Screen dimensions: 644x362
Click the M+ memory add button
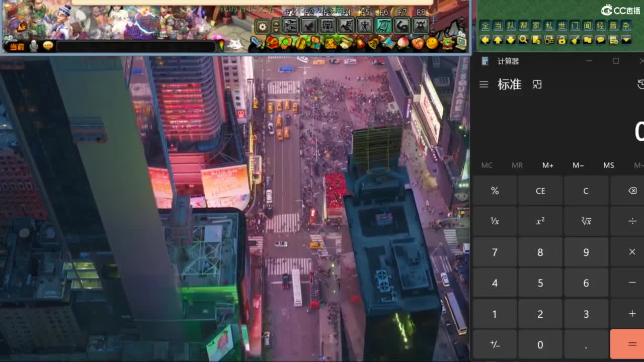point(548,165)
